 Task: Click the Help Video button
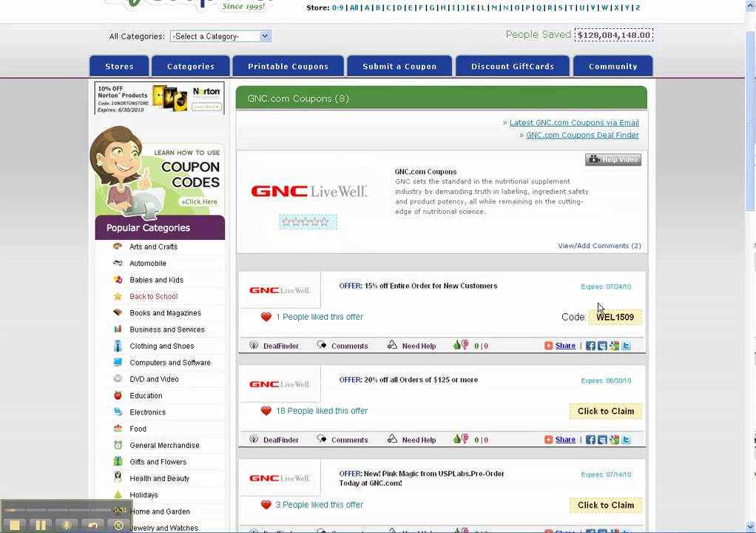click(x=613, y=160)
